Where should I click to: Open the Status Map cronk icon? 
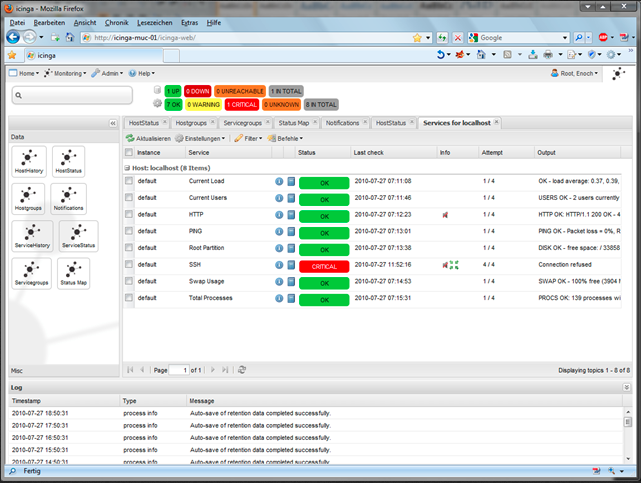click(x=74, y=273)
